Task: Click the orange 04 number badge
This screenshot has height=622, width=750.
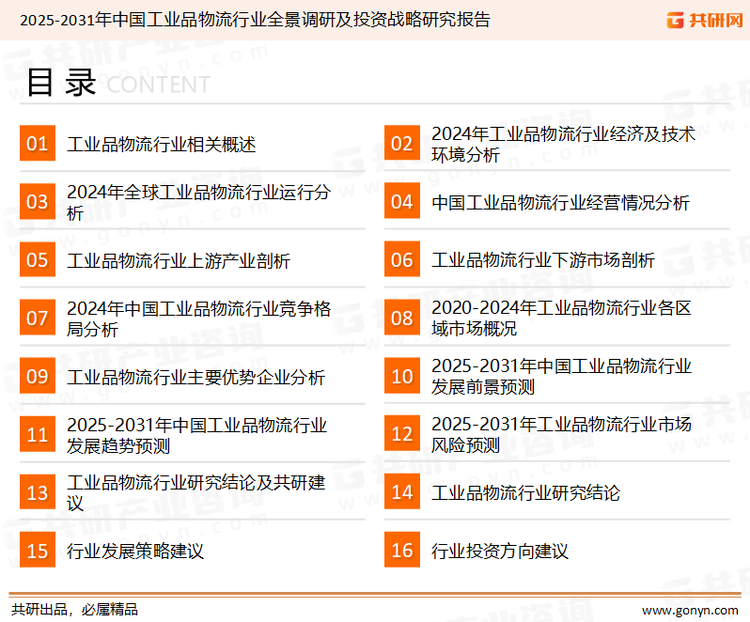Action: (402, 201)
